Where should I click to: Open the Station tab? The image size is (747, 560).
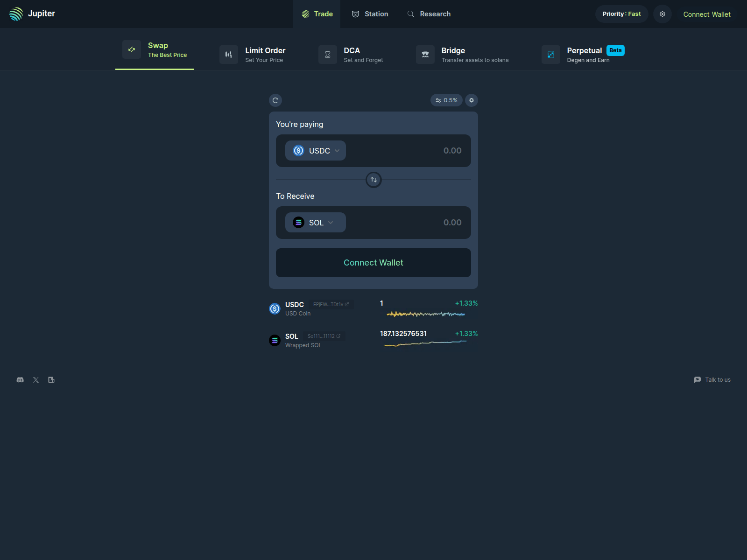click(x=370, y=14)
